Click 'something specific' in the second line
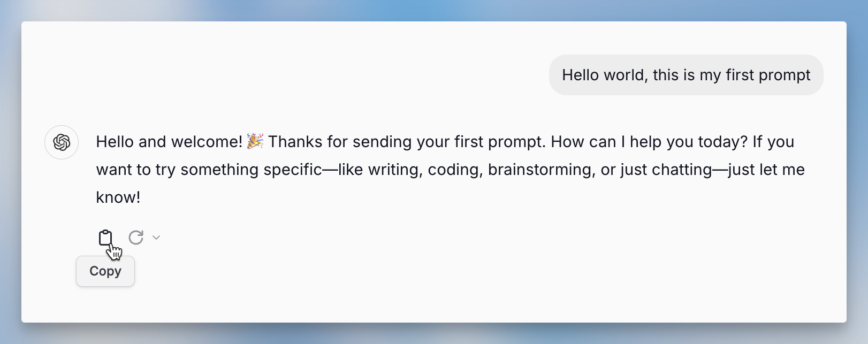This screenshot has height=344, width=868. tap(252, 170)
